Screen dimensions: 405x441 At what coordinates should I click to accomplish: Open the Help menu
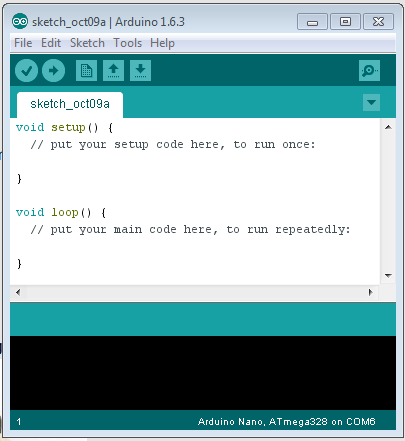(x=162, y=43)
